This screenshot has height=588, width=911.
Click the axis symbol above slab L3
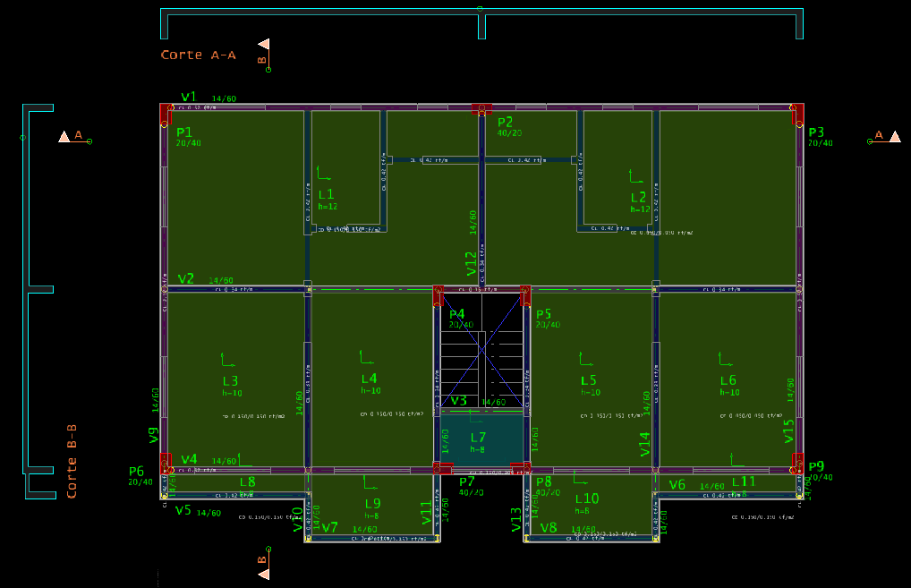[227, 360]
